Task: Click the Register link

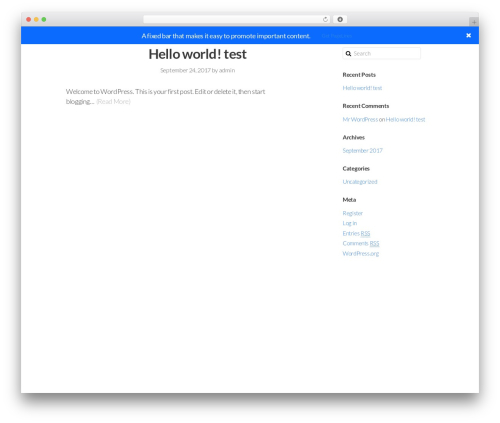Action: (x=353, y=213)
